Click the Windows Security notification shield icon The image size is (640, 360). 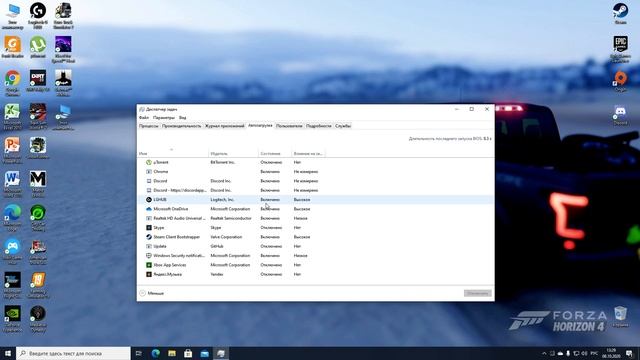click(149, 256)
